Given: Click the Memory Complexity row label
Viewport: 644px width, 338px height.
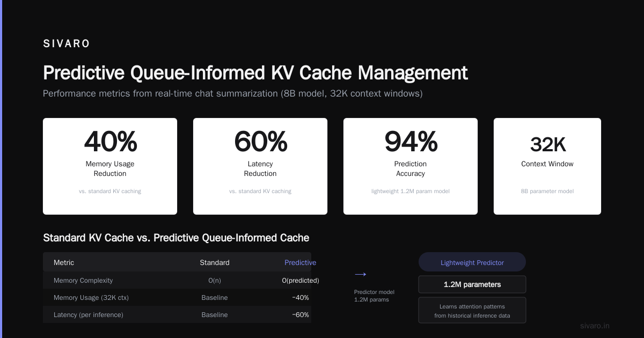Looking at the screenshot, I should pyautogui.click(x=83, y=281).
